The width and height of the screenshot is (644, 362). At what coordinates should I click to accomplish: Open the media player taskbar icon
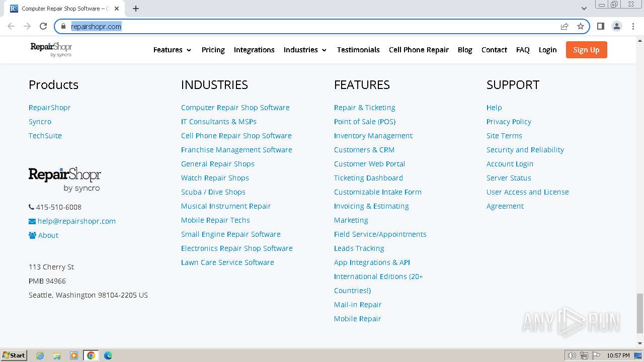pos(74,355)
